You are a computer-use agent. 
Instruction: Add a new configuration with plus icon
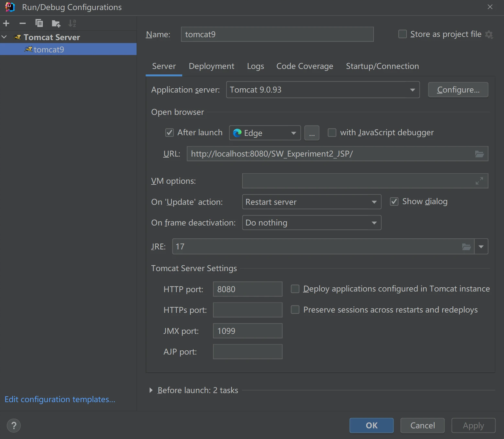[x=6, y=23]
